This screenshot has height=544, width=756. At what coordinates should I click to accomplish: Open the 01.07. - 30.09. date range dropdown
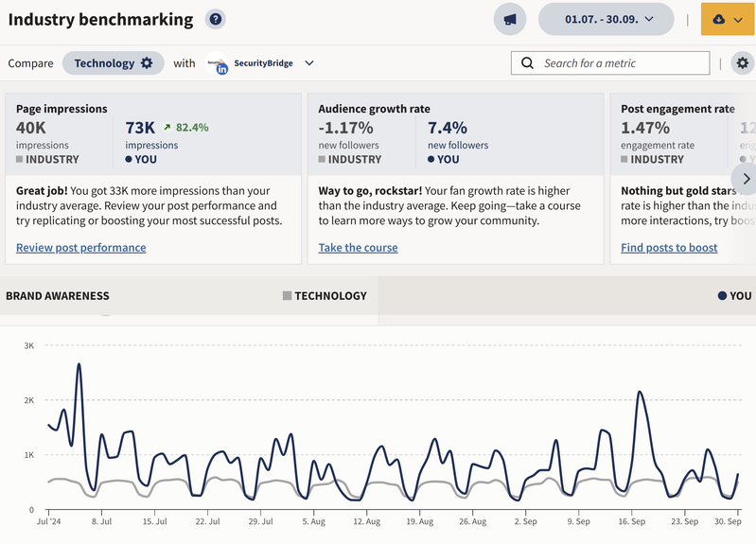coord(607,19)
